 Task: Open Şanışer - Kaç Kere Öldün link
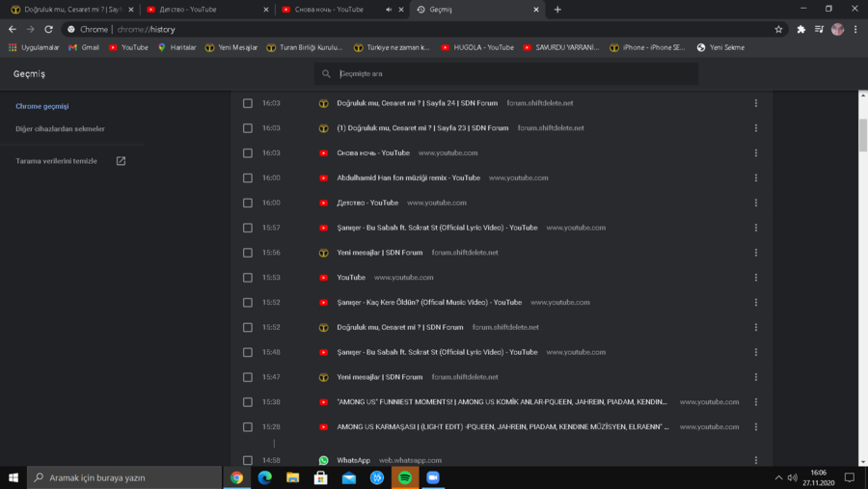(x=429, y=303)
